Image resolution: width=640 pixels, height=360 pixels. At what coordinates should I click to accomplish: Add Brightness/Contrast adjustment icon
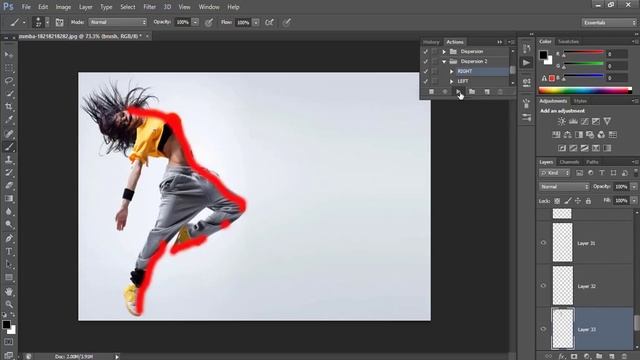tap(562, 121)
